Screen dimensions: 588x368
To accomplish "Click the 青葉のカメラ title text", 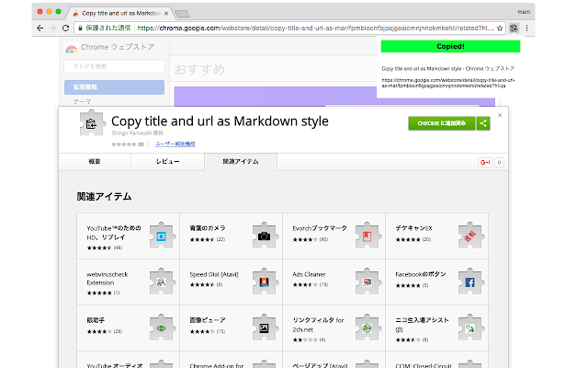I will click(208, 228).
